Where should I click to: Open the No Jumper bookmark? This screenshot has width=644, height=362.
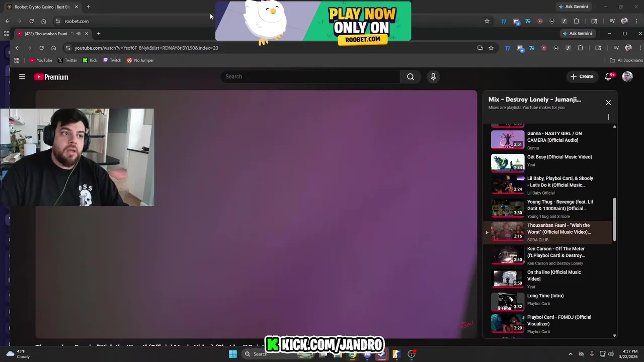(x=140, y=60)
